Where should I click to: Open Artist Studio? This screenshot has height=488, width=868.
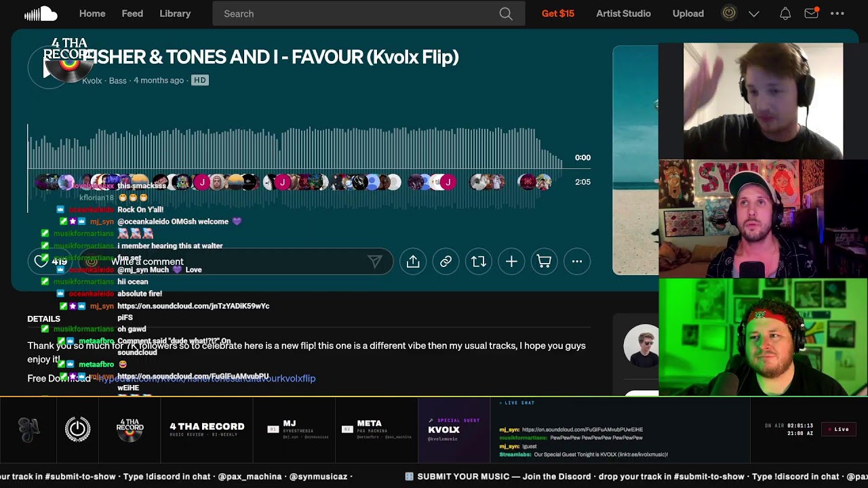(x=623, y=14)
